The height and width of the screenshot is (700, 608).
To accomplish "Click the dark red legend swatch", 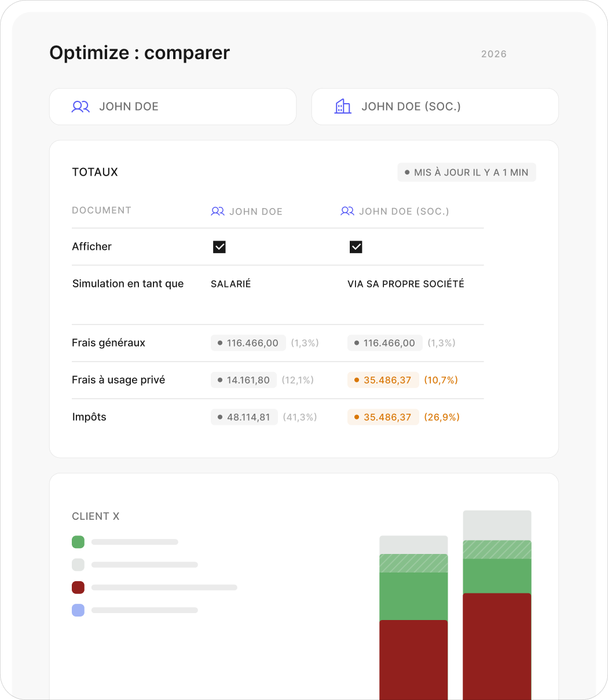I will click(x=78, y=588).
